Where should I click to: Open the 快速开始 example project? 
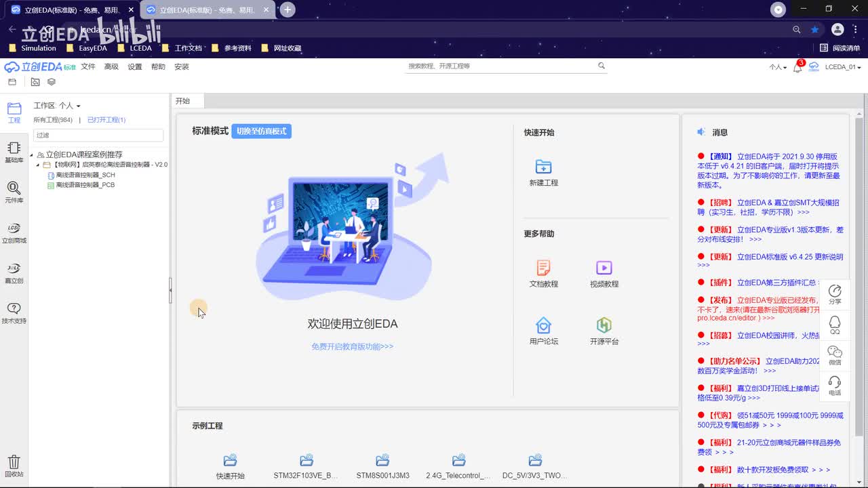[x=230, y=466]
